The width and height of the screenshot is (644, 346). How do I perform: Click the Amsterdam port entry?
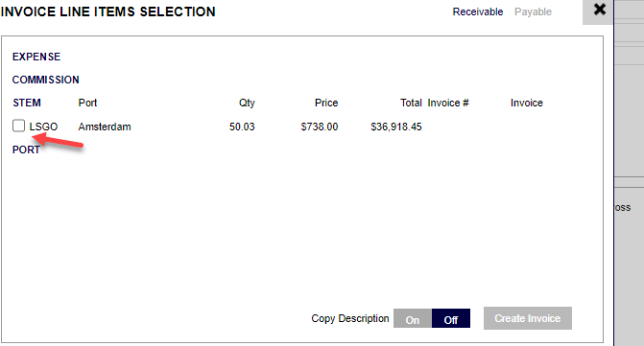pyautogui.click(x=105, y=127)
